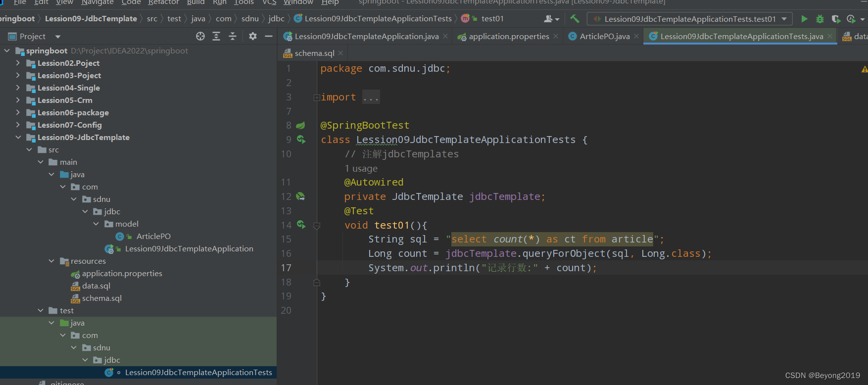
Task: Click queryForObject on line 16
Action: (x=564, y=253)
